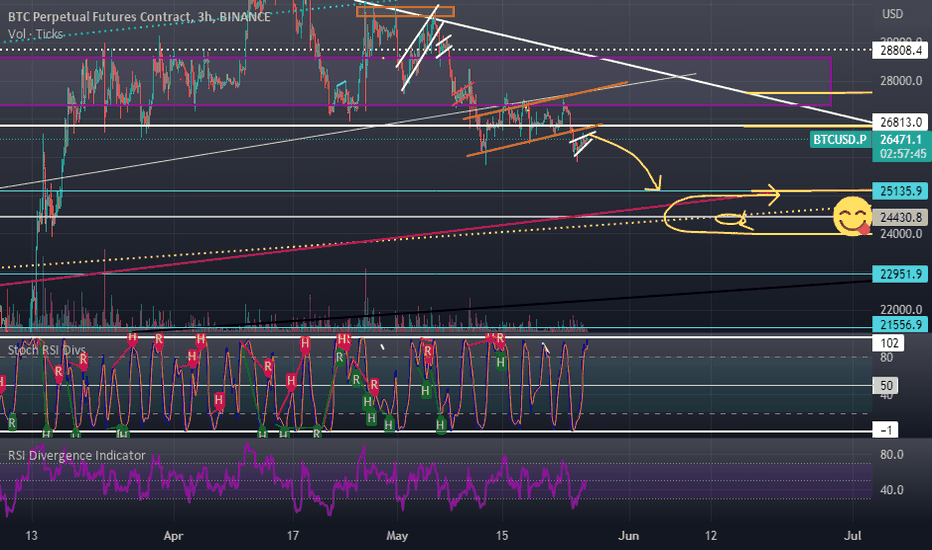Click the 80.0 value on RSI axis
The height and width of the screenshot is (550, 932).
coord(892,455)
